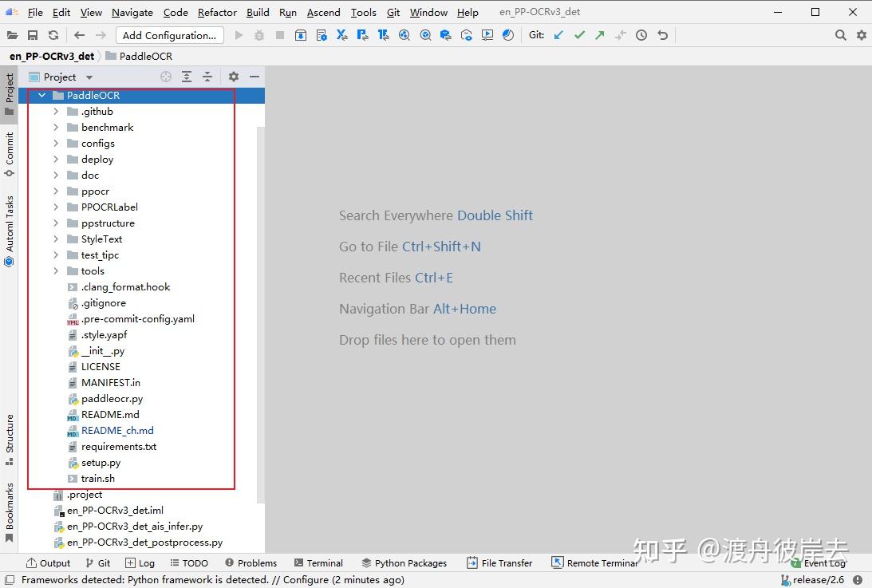Image resolution: width=872 pixels, height=588 pixels.
Task: Save all files via toolbar
Action: pos(32,35)
